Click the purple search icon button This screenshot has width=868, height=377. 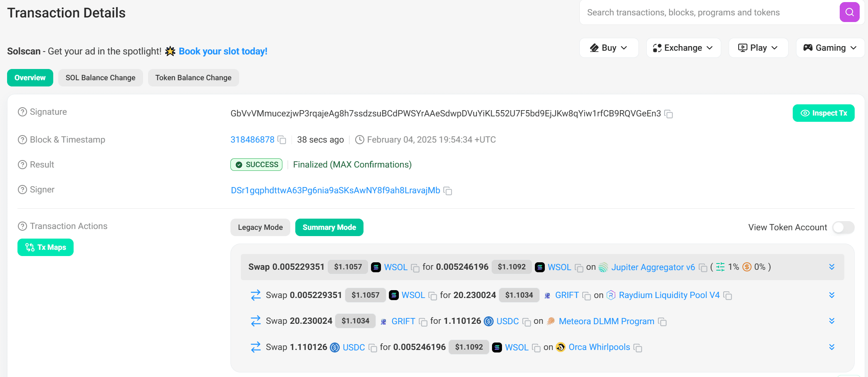point(849,12)
